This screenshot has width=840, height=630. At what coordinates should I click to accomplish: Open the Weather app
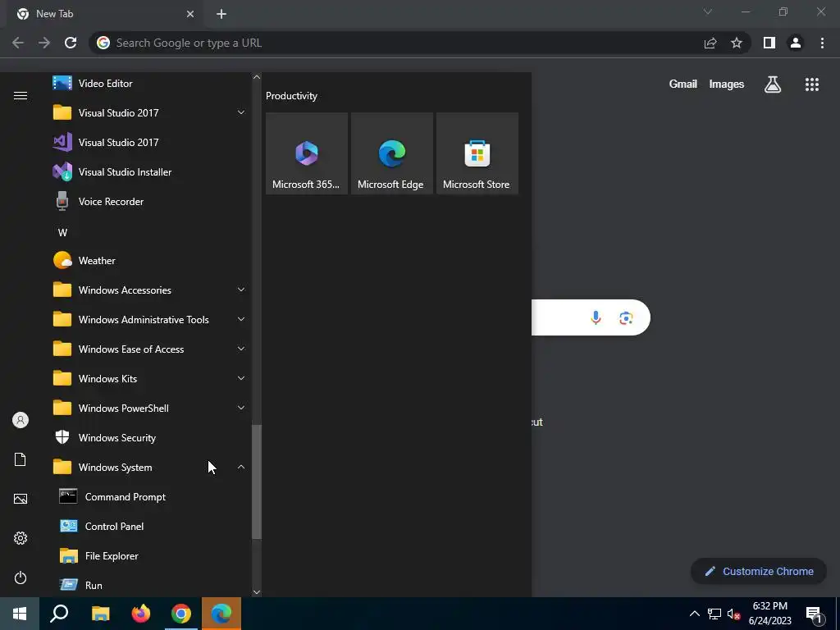tap(148, 260)
